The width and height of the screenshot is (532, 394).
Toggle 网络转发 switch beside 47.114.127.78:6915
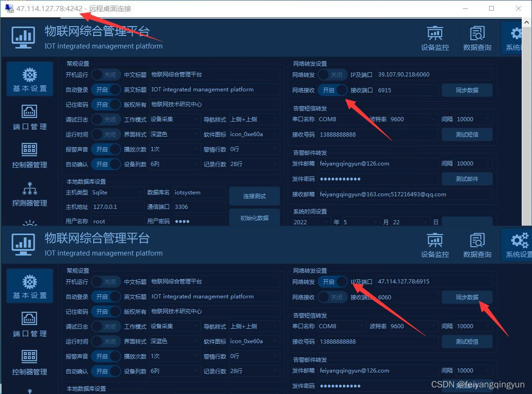click(332, 282)
